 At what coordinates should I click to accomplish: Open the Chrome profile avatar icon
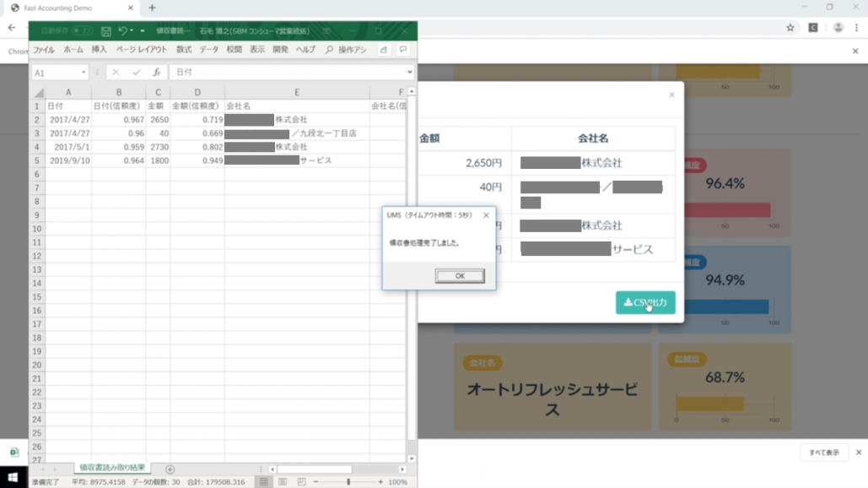pos(838,28)
